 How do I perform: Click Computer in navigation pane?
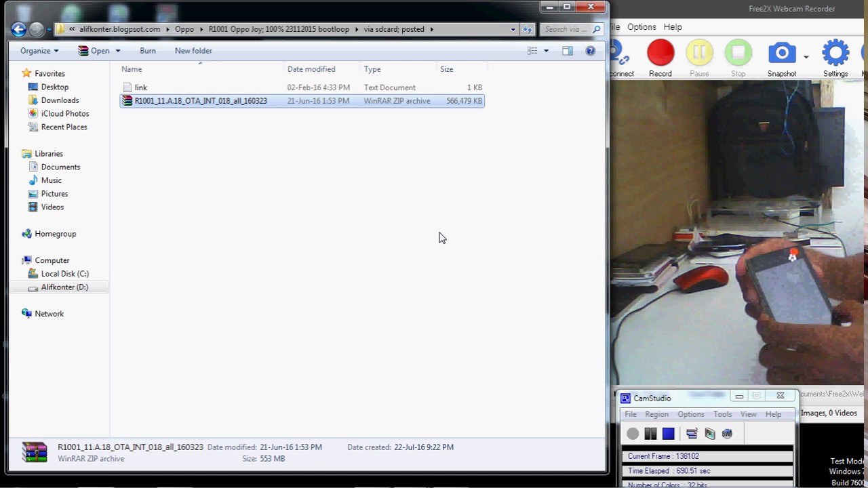[x=52, y=260]
